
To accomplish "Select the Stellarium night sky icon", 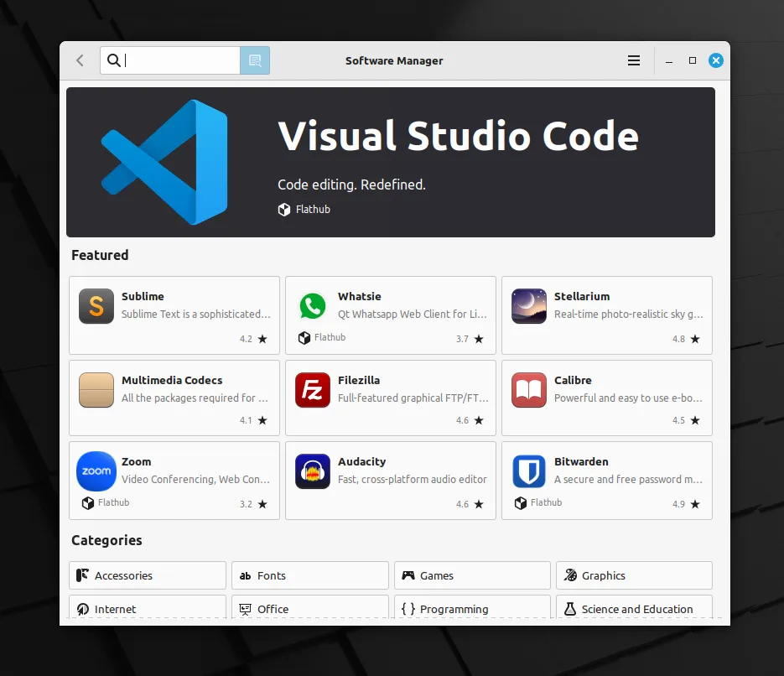I will 529,306.
